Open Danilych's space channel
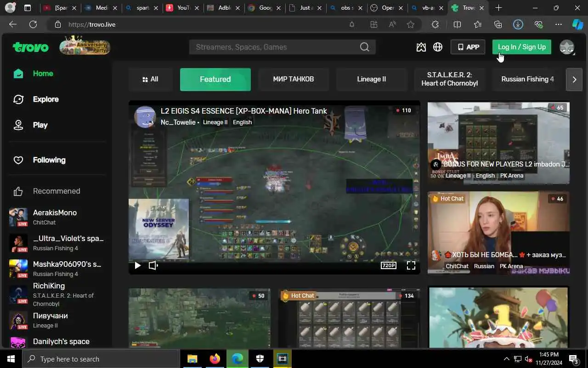588x368 pixels. tap(57, 342)
